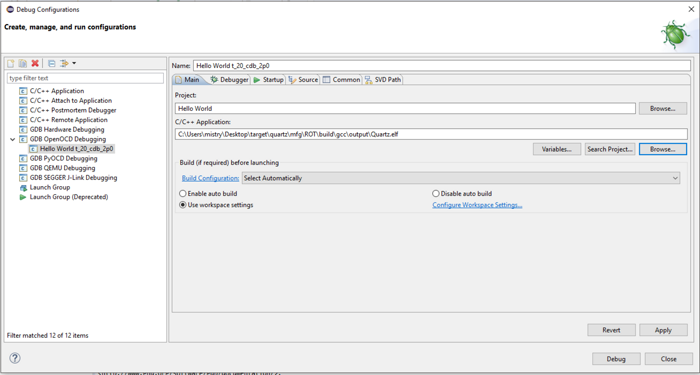Switch to the Debugger tab

coord(229,80)
